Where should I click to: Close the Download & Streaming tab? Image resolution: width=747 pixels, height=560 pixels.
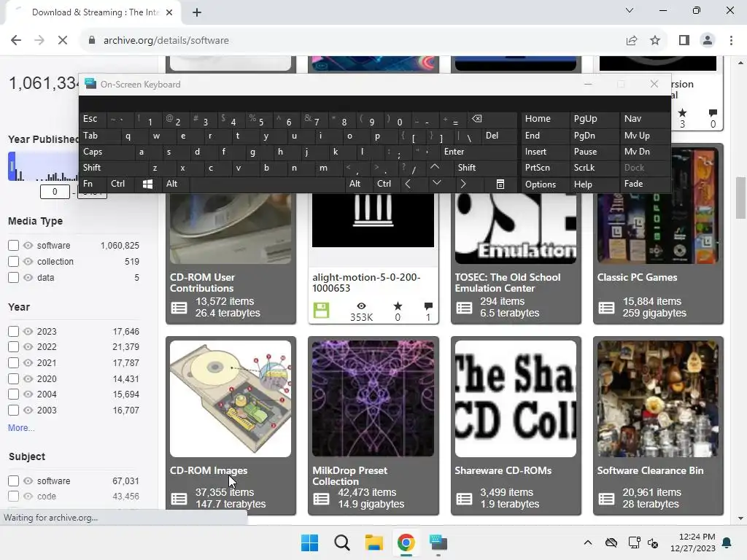(169, 12)
